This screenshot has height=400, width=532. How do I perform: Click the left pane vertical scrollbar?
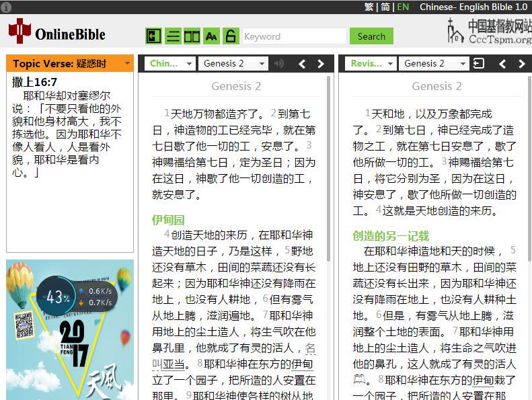coord(328,169)
